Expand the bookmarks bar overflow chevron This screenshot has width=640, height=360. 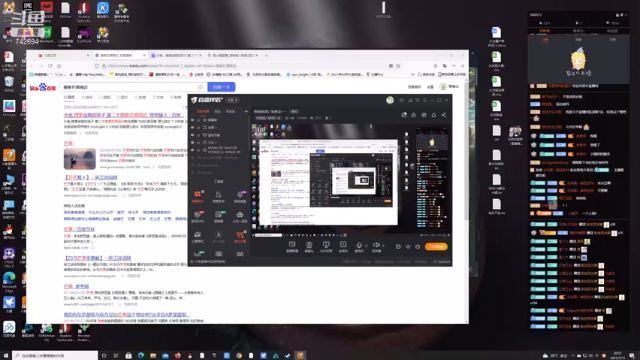point(412,74)
